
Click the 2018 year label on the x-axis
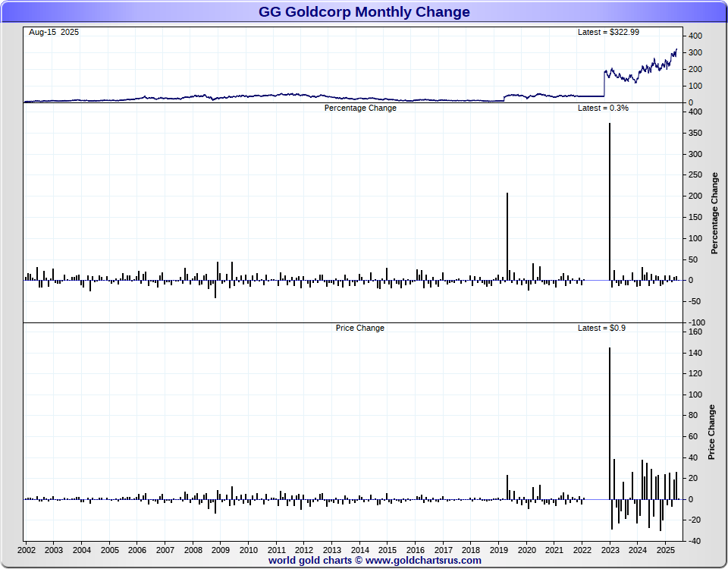(x=471, y=551)
